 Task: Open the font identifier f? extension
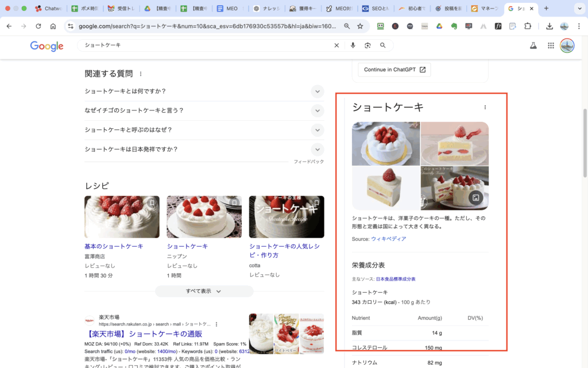498,26
